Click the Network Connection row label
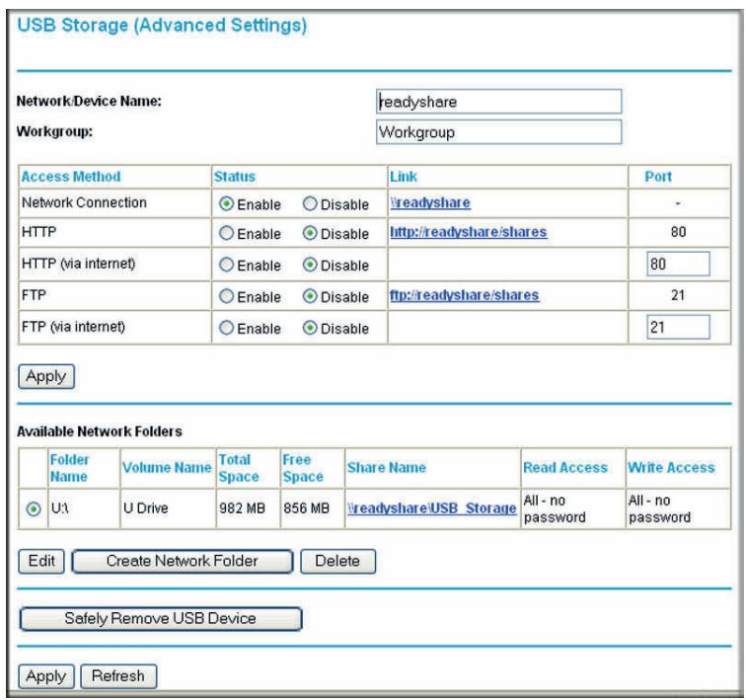This screenshot has width=746, height=700. [84, 202]
